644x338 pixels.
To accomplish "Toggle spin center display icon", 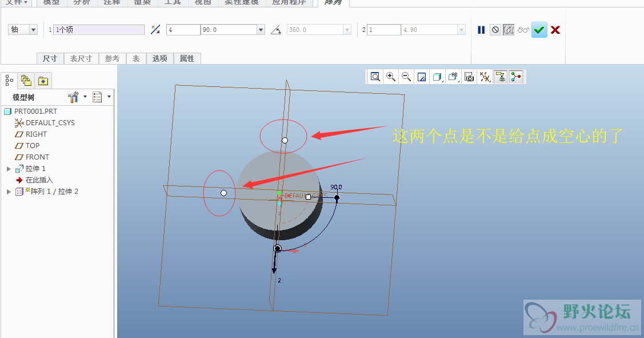I will [x=516, y=77].
